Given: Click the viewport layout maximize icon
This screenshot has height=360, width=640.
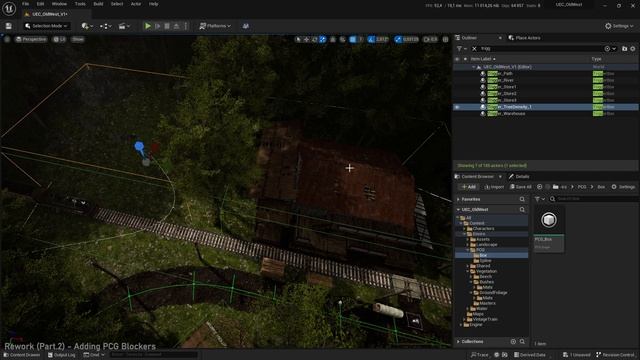Looking at the screenshot, I should [x=445, y=39].
